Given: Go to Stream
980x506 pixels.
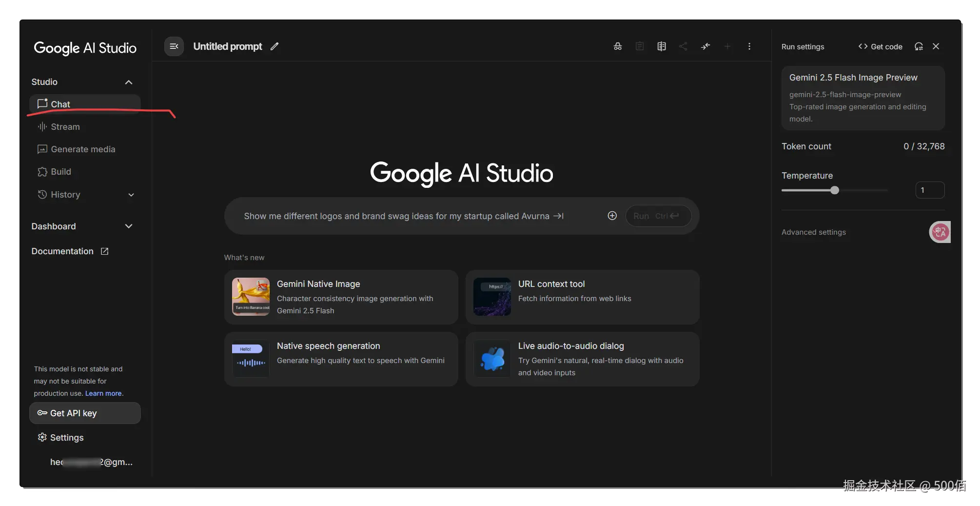Looking at the screenshot, I should pyautogui.click(x=85, y=127).
